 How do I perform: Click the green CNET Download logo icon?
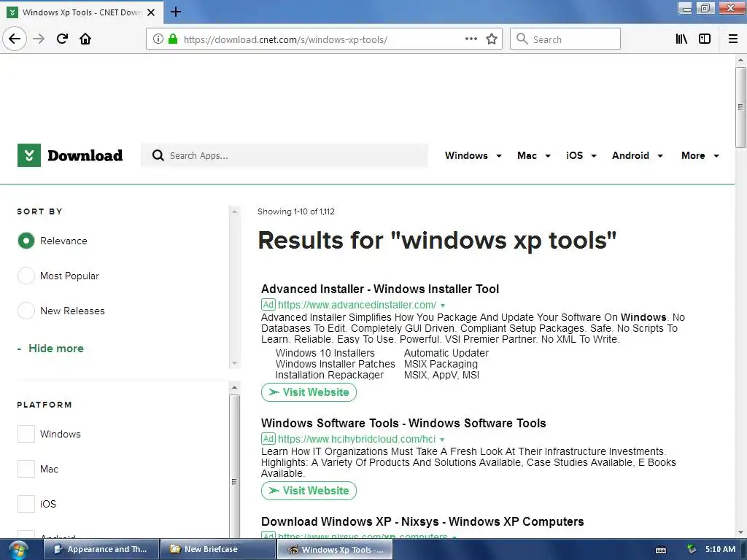click(x=29, y=155)
